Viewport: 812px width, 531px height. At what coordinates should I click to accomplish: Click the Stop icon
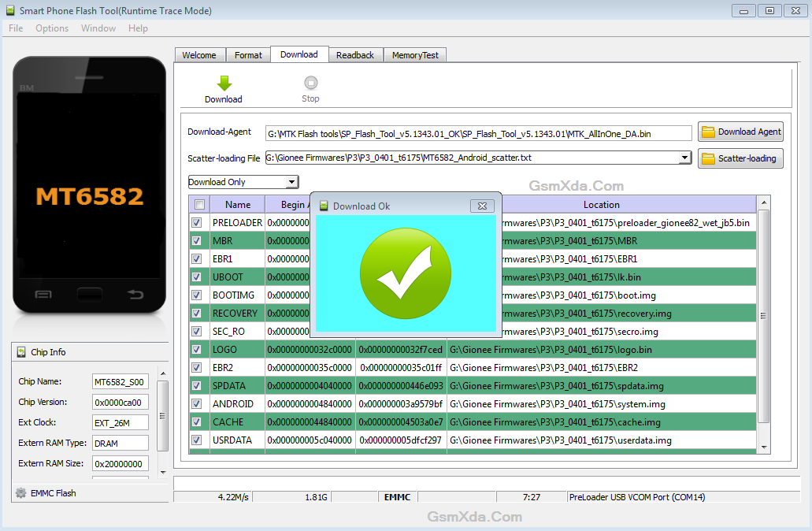[x=311, y=83]
